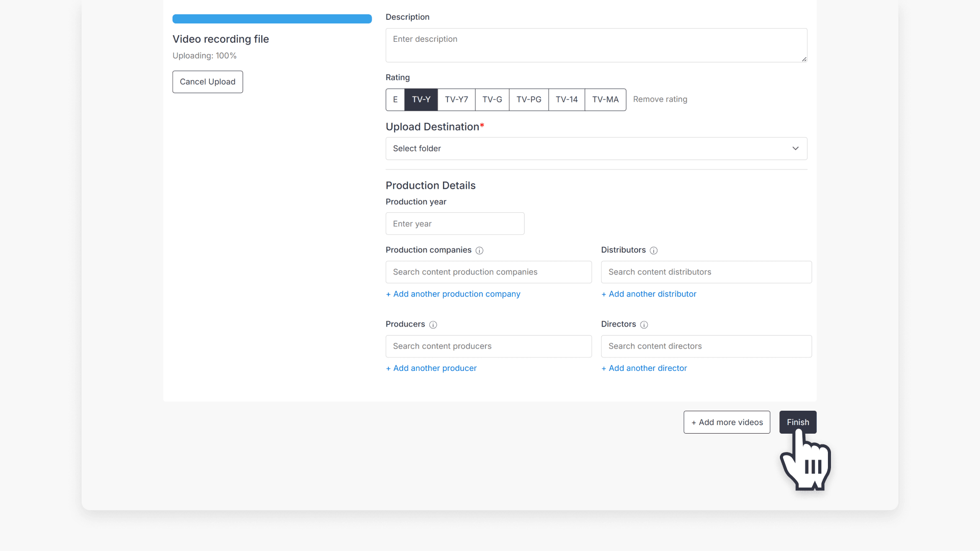
Task: Click Add another production company link
Action: (x=453, y=294)
